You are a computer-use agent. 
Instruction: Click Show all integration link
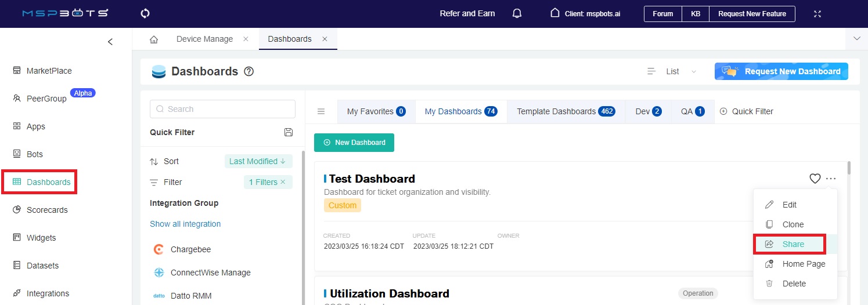185,224
